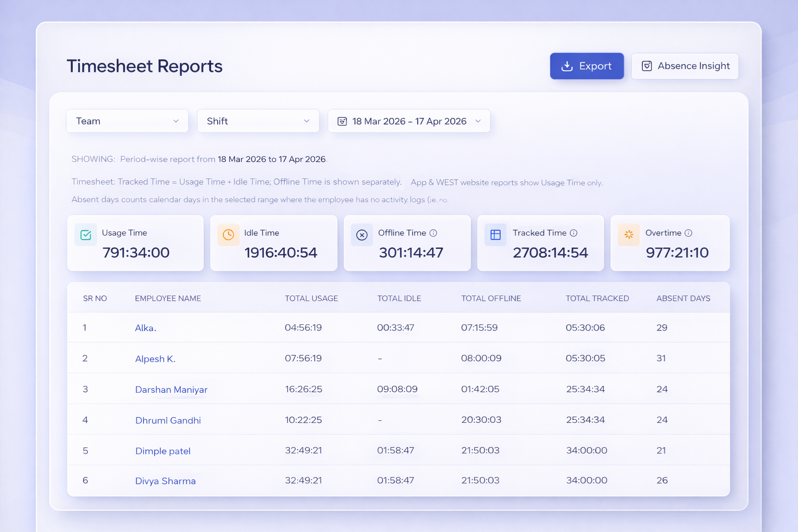798x532 pixels.
Task: Click the calendar icon in Absence Insight
Action: pos(647,66)
